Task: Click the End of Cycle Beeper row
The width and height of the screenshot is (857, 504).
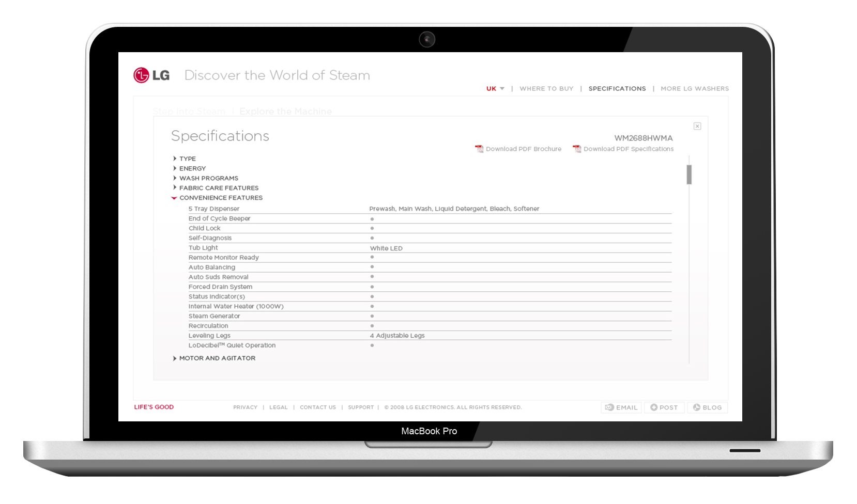Action: pyautogui.click(x=430, y=218)
